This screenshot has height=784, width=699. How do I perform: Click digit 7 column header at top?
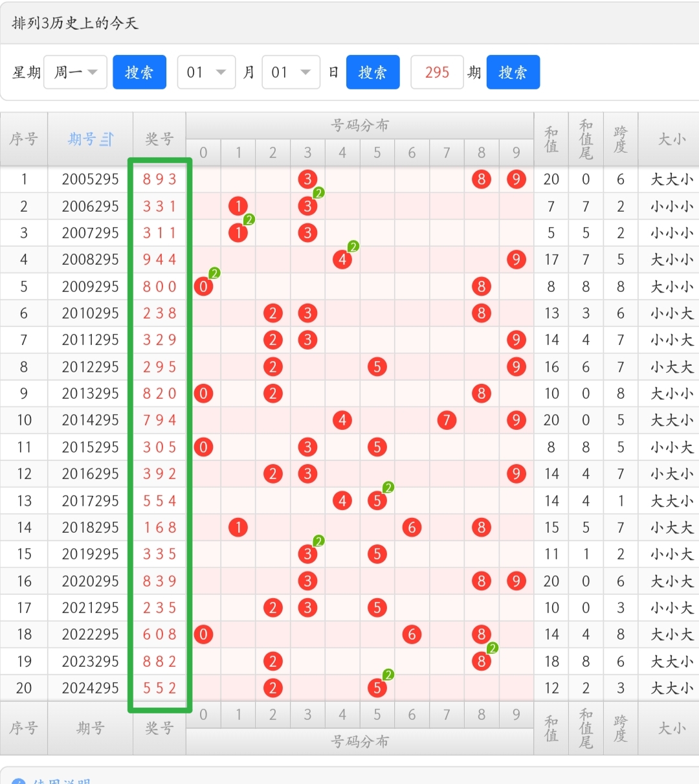coord(447,153)
